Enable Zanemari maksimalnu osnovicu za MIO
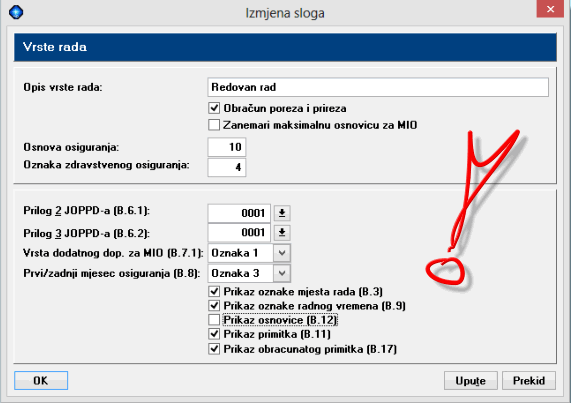Image resolution: width=571 pixels, height=403 pixels. pos(214,125)
